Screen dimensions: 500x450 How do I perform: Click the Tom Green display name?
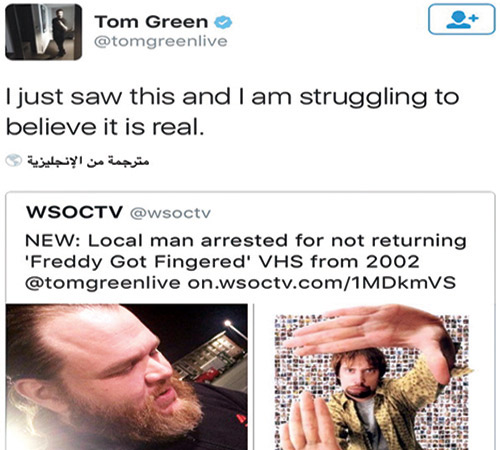coord(151,22)
